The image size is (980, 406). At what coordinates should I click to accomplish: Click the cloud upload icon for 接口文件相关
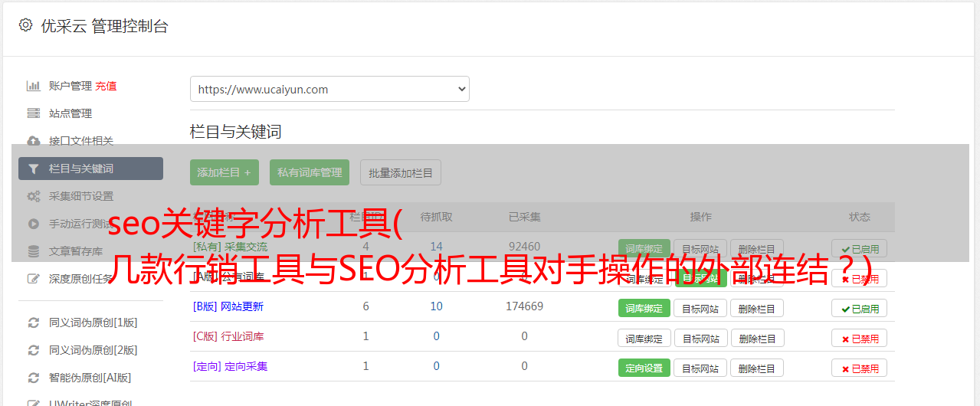click(34, 141)
